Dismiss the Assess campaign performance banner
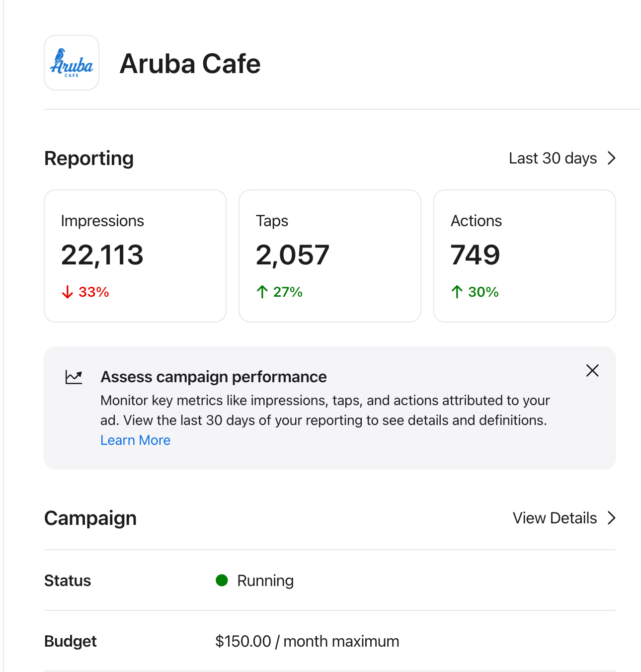Screen dimensions: 641x672 tap(592, 370)
